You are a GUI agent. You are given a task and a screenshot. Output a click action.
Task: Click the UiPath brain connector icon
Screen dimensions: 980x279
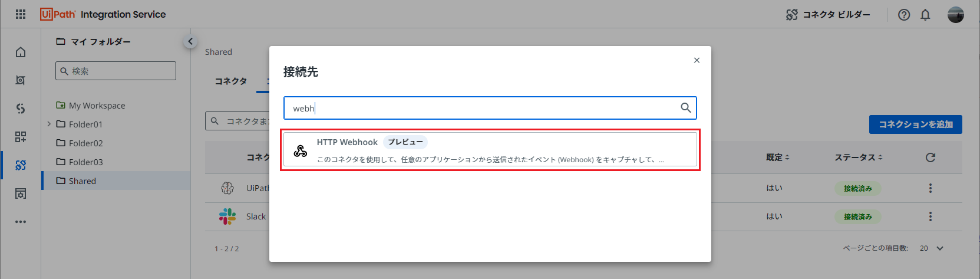tap(227, 188)
